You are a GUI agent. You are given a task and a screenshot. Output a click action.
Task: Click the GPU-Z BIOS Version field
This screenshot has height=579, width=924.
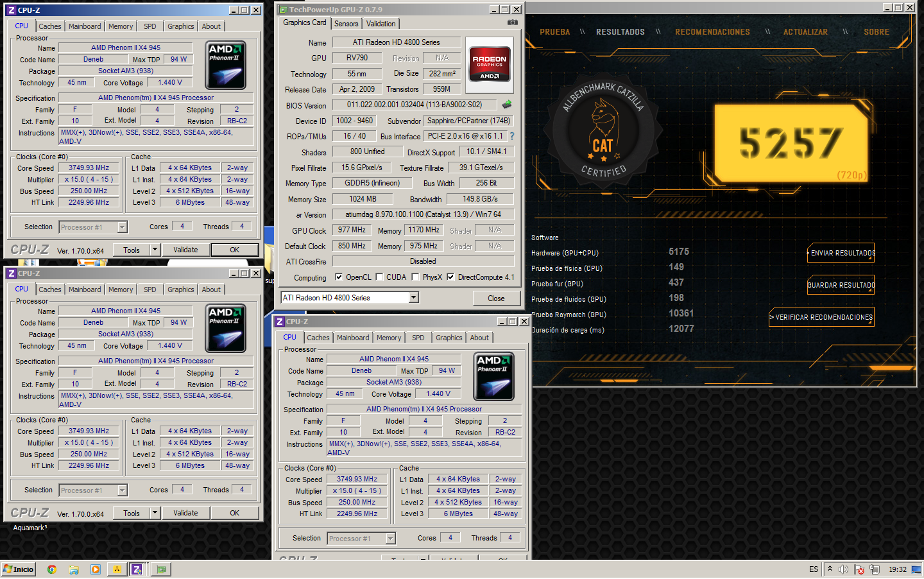[415, 105]
